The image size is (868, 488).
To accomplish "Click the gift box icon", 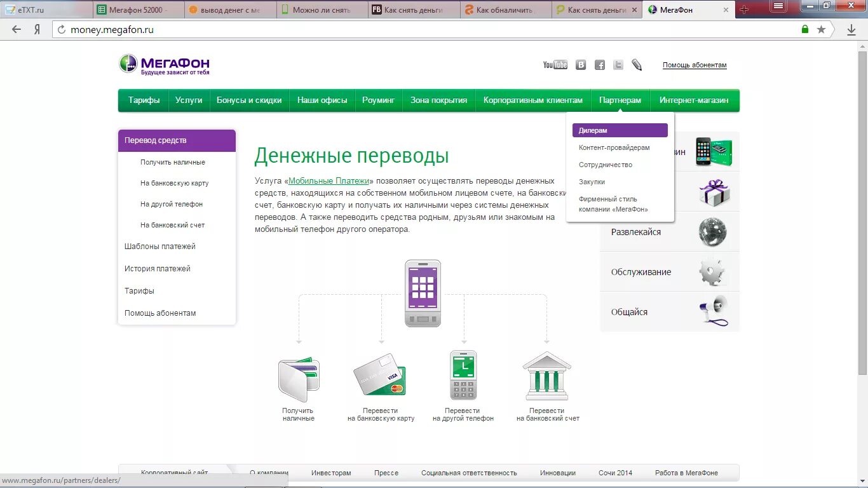I will [x=714, y=192].
